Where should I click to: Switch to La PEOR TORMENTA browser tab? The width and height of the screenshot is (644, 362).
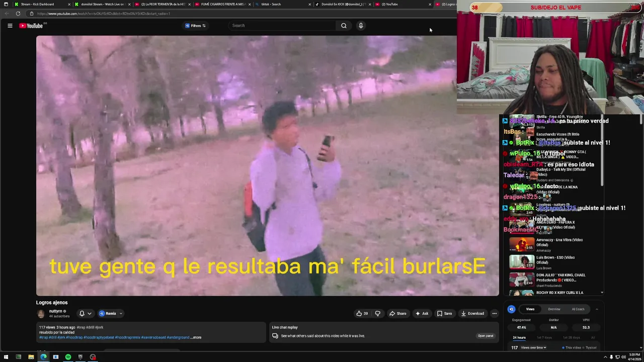(163, 4)
